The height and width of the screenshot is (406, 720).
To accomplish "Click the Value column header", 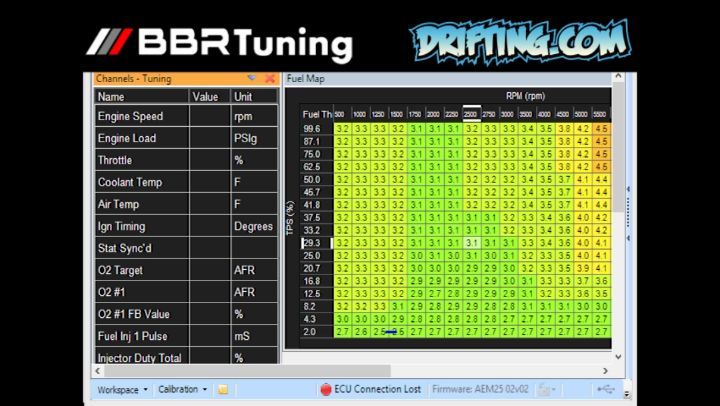I will tap(208, 97).
